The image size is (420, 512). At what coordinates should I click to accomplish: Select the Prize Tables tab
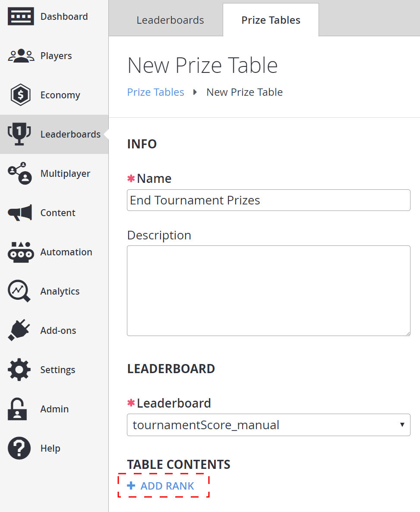271,20
